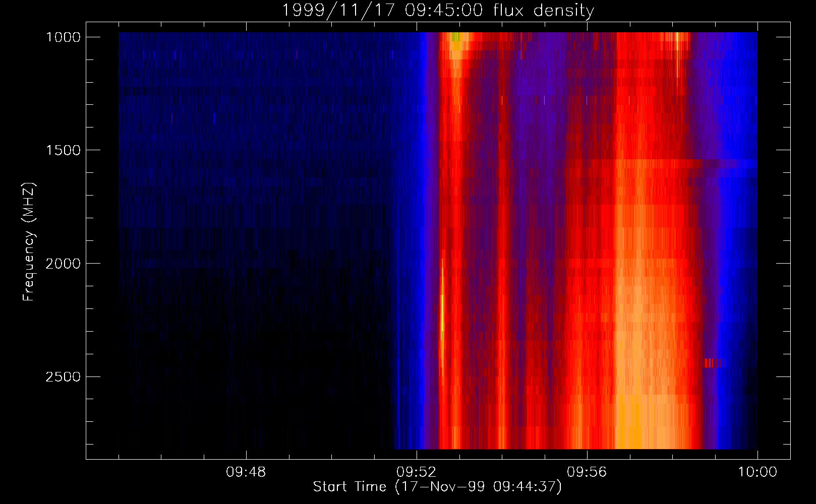This screenshot has height=504, width=816.
Task: Click the 2500 frequency tick label
Action: pos(63,377)
